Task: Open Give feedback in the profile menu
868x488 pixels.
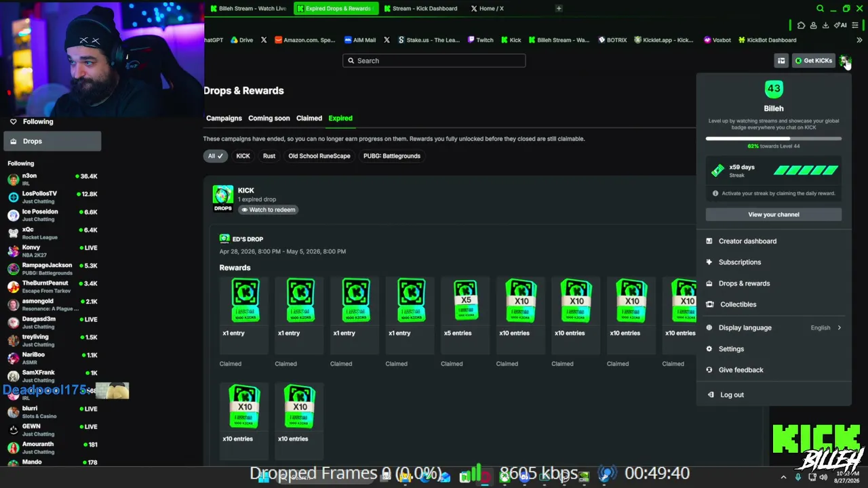Action: pyautogui.click(x=774, y=370)
